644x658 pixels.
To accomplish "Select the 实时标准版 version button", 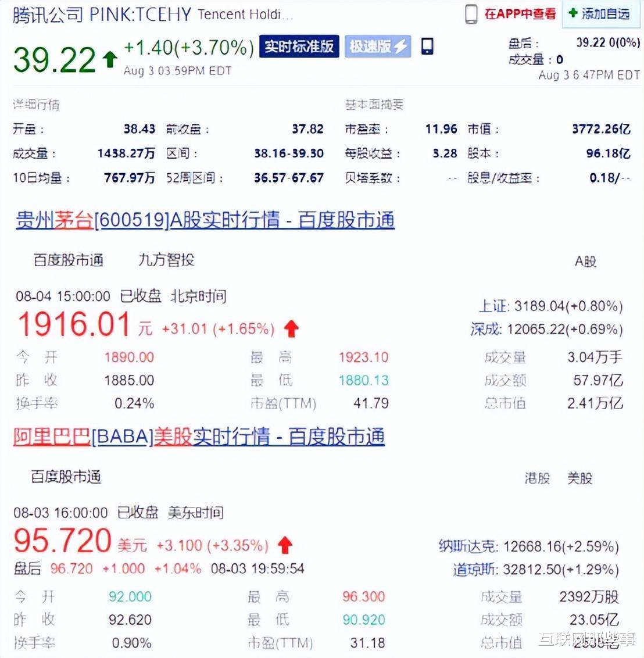I will point(299,46).
